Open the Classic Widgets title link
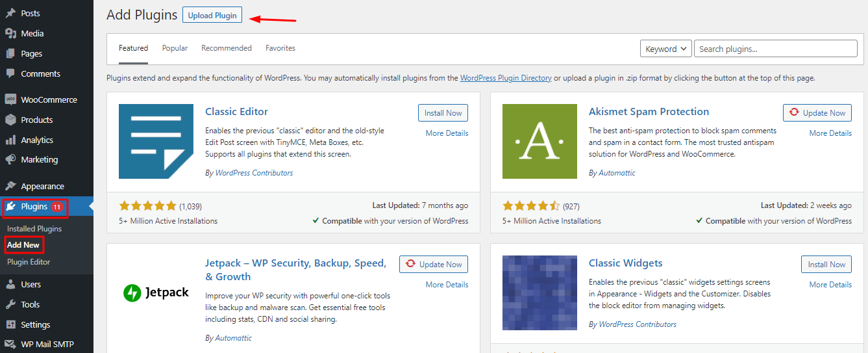 click(x=625, y=263)
